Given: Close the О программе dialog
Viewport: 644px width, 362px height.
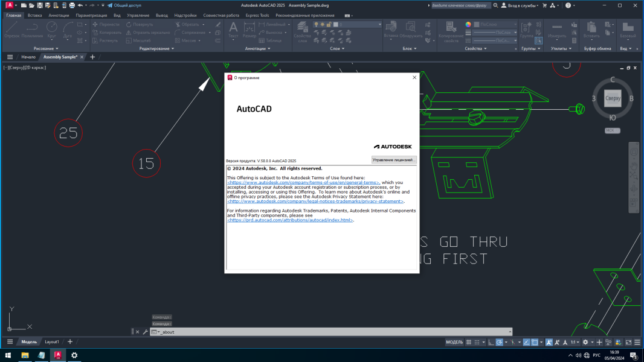Looking at the screenshot, I should 414,77.
